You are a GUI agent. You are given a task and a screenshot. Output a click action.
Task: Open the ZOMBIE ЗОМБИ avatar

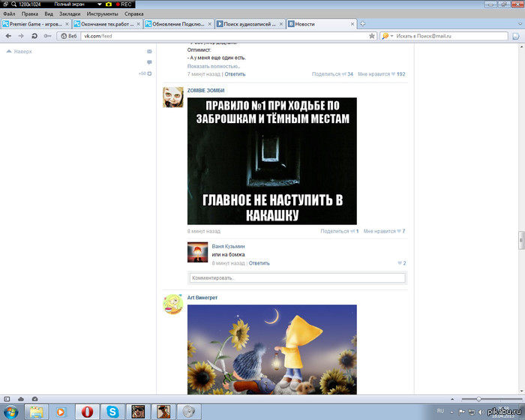173,97
